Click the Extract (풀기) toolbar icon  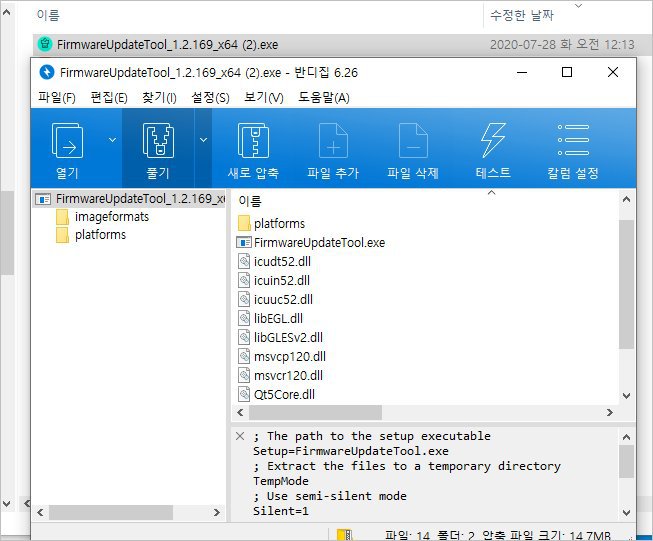(x=158, y=143)
